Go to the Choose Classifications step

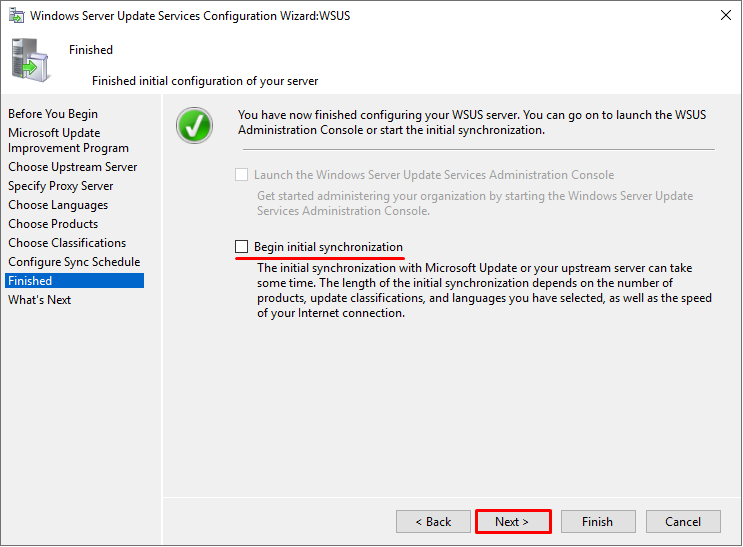67,243
